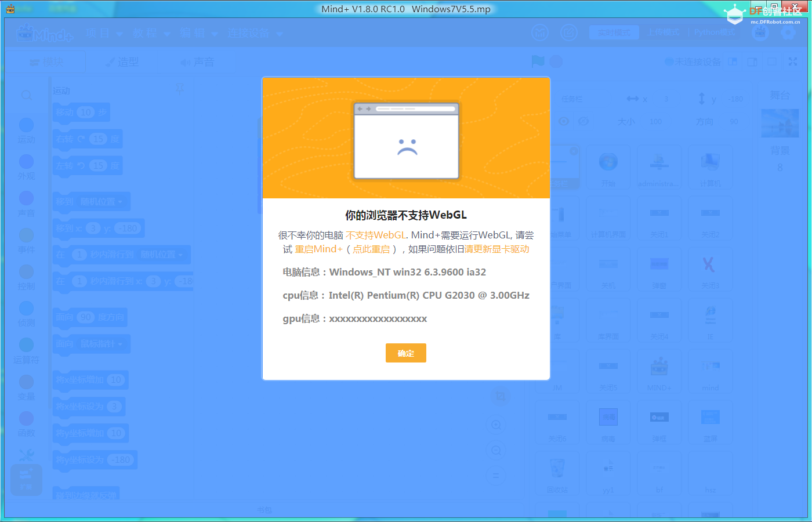Open the 教程 menu
The image size is (812, 522).
click(151, 33)
